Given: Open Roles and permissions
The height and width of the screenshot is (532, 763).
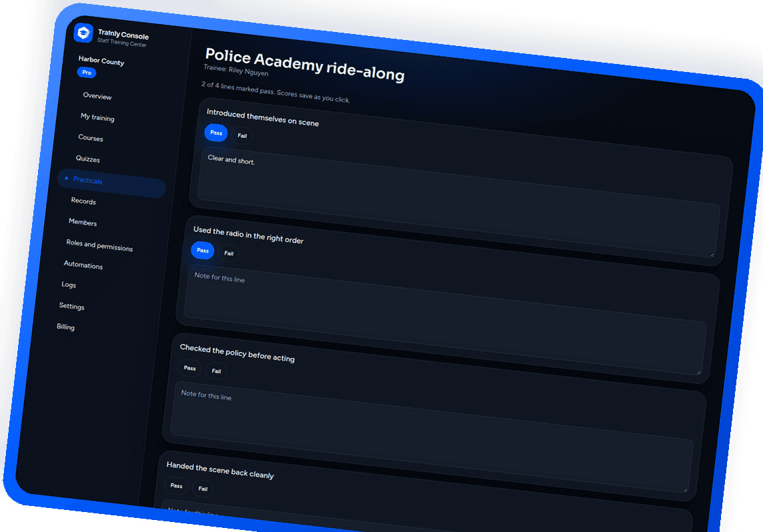Looking at the screenshot, I should coord(99,245).
